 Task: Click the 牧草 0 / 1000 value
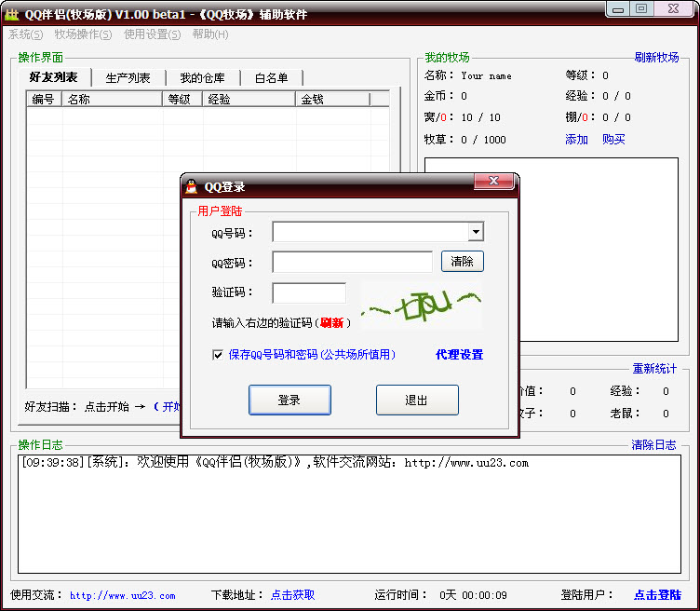pos(483,140)
